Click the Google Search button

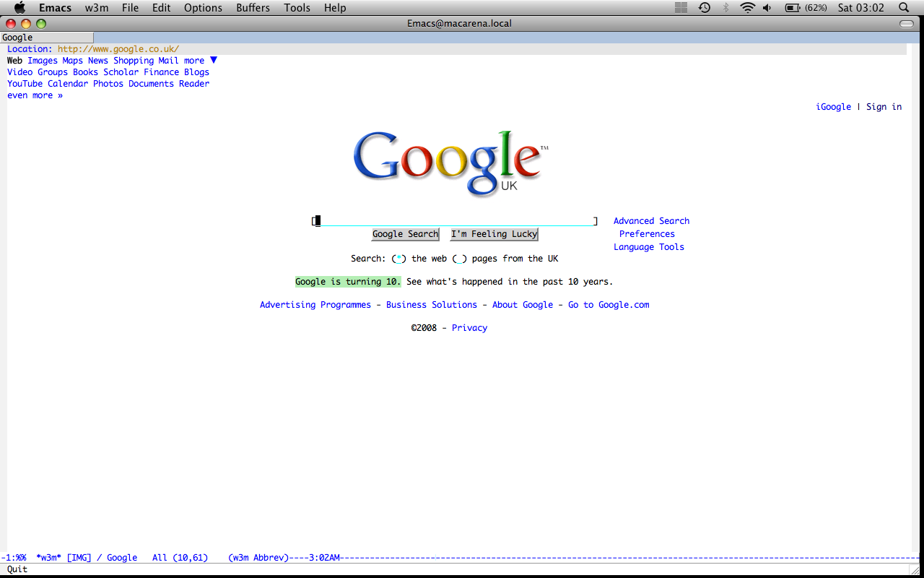click(405, 234)
